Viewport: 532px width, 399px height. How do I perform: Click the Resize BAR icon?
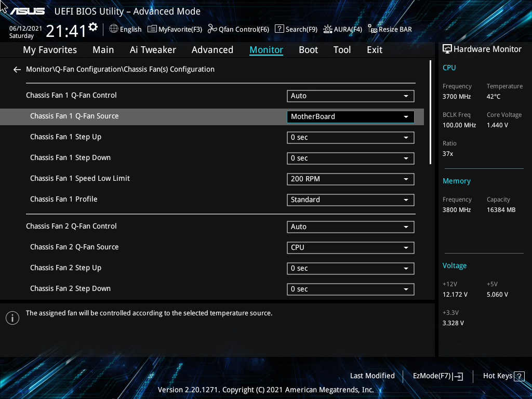[x=372, y=29]
